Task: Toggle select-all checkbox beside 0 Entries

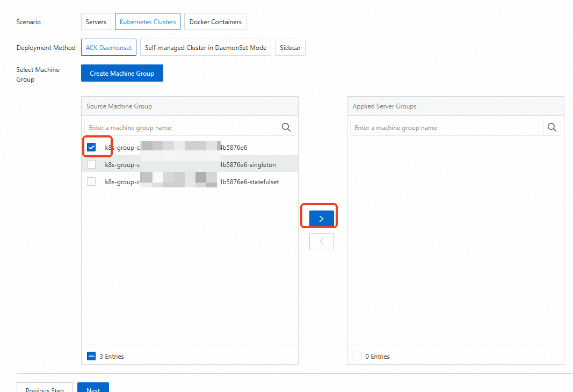Action: pos(357,356)
